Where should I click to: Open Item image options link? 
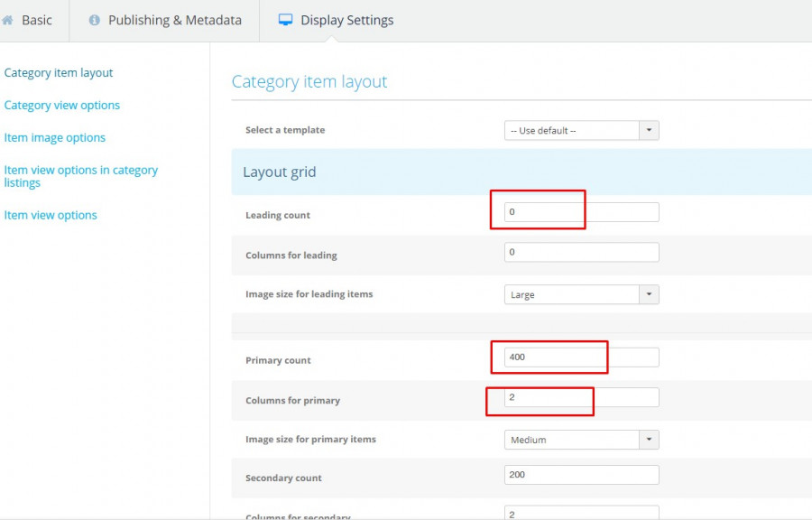55,138
